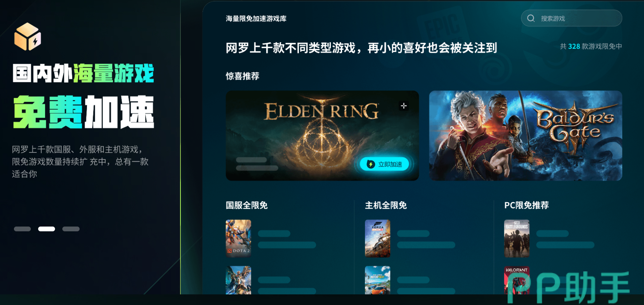Open the PUBG Battlegrounds game cover
This screenshot has width=644, height=305.
[x=517, y=238]
